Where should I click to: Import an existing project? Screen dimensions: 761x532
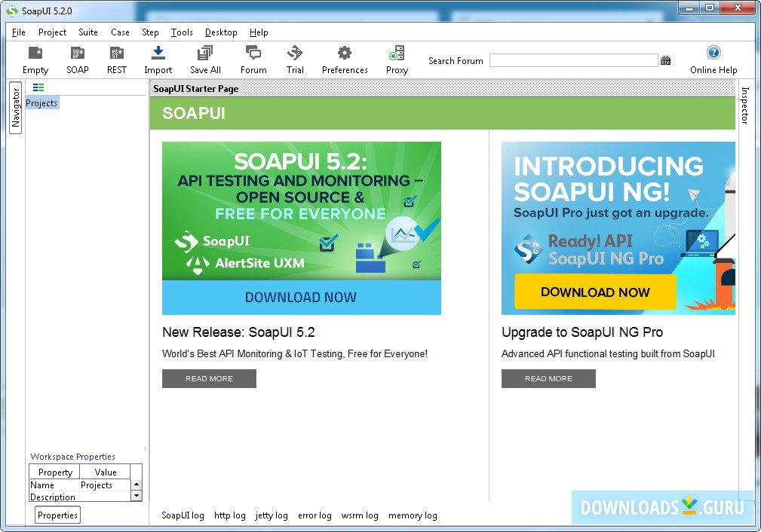(158, 60)
